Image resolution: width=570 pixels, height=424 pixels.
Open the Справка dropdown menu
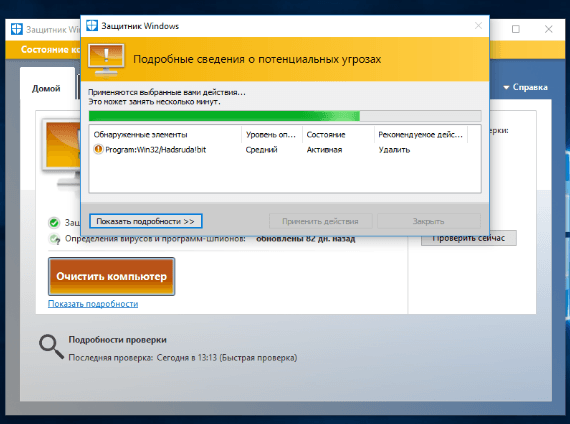(525, 87)
